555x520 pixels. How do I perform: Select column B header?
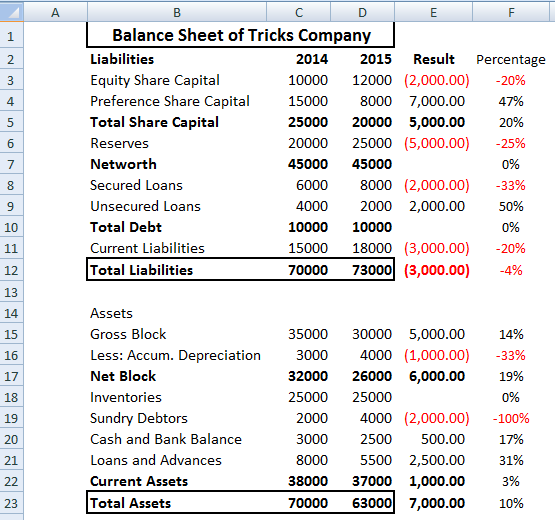tap(177, 12)
